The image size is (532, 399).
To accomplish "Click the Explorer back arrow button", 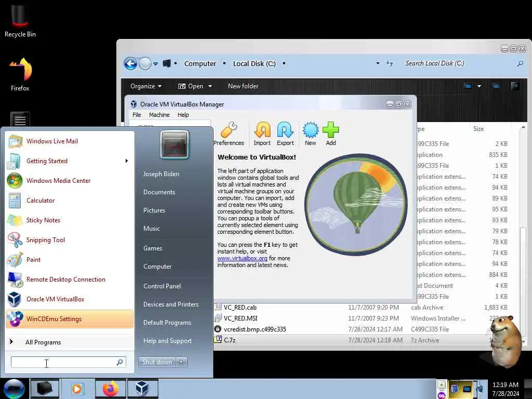I will [x=130, y=63].
